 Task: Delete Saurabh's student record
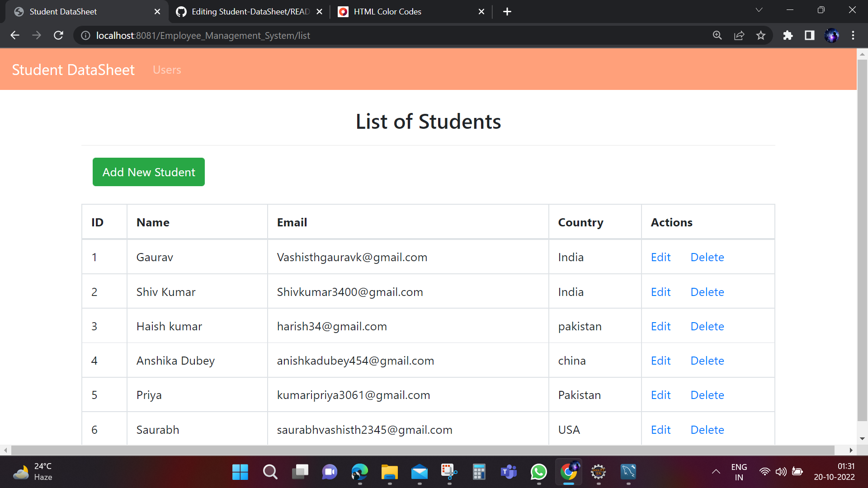click(x=707, y=430)
